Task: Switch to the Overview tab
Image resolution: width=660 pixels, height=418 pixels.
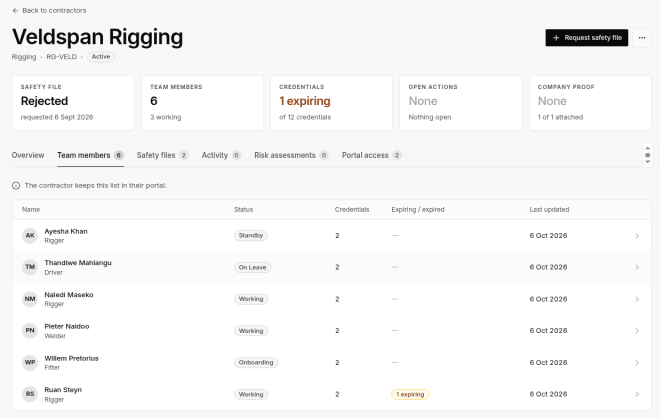Action: 28,155
